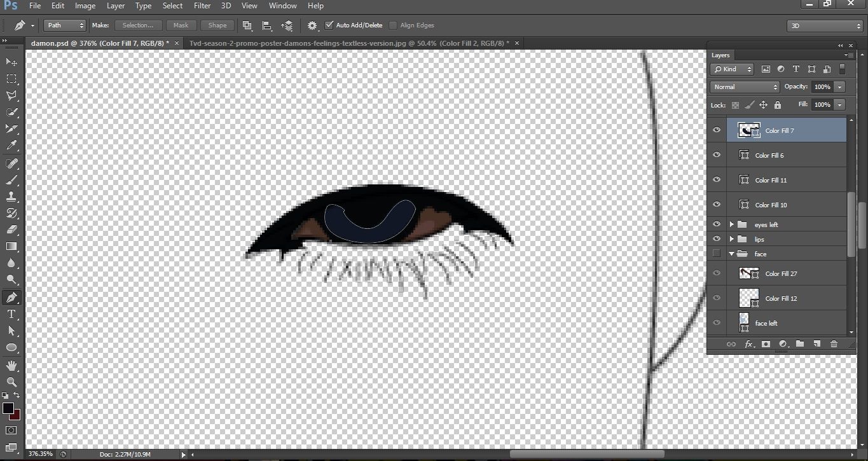The height and width of the screenshot is (461, 868).
Task: Select the Move tool
Action: (x=11, y=62)
